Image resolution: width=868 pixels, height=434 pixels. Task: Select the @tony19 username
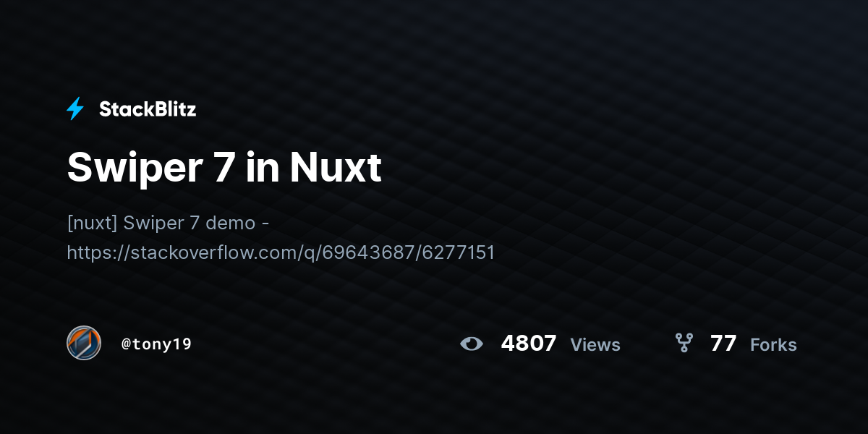click(156, 344)
